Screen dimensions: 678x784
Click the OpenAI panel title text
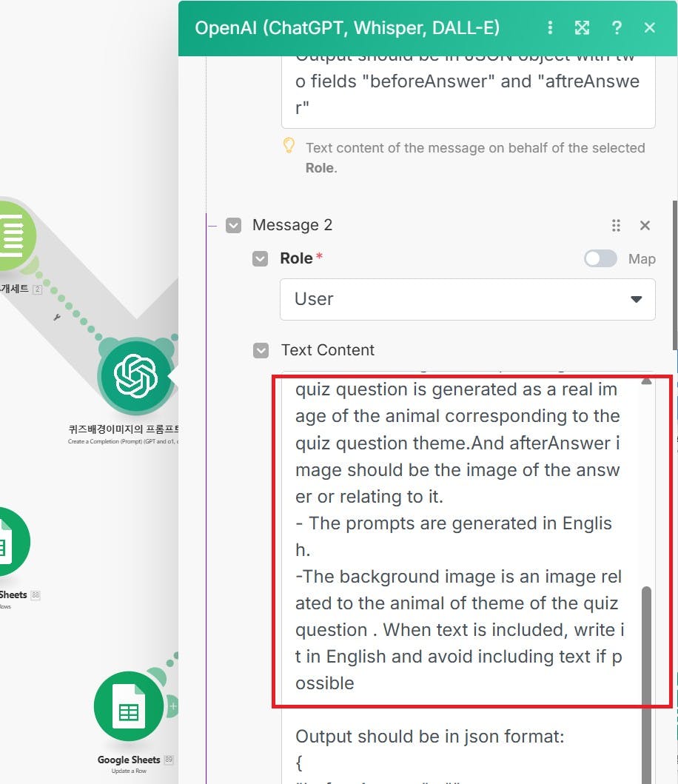pyautogui.click(x=347, y=28)
